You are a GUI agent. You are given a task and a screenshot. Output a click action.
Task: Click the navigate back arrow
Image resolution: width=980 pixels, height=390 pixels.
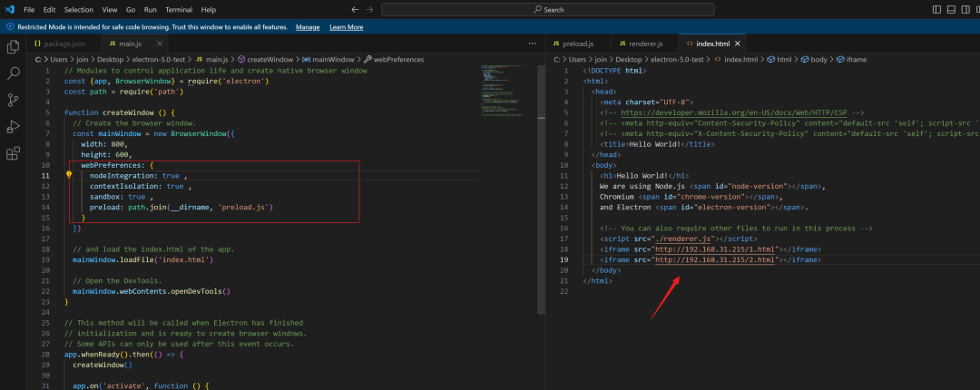[355, 9]
